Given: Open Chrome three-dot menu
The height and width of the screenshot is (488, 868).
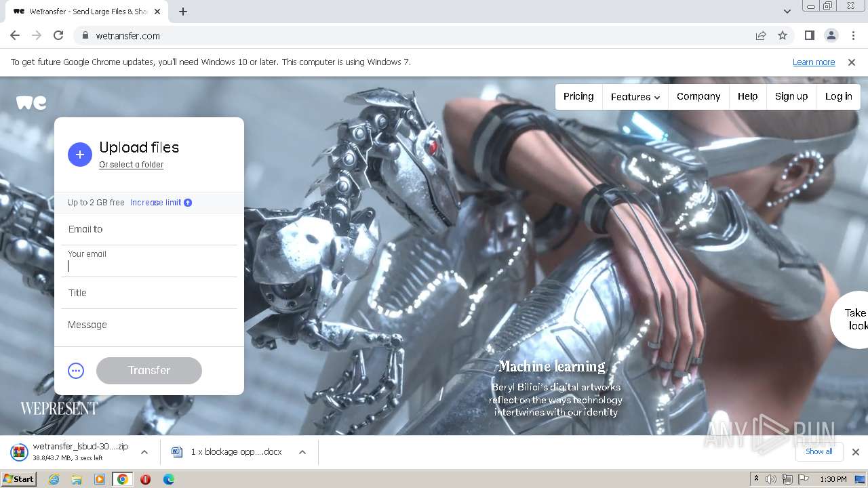Looking at the screenshot, I should pyautogui.click(x=853, y=36).
